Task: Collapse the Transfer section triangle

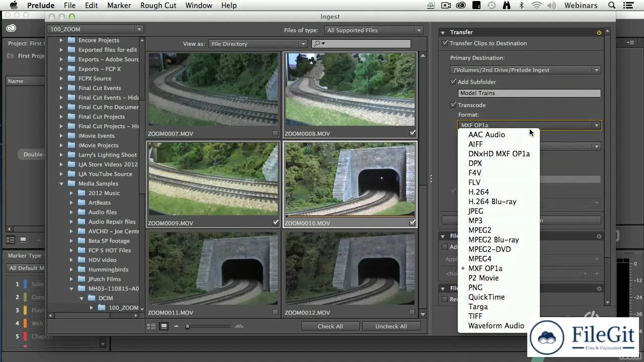Action: 443,32
